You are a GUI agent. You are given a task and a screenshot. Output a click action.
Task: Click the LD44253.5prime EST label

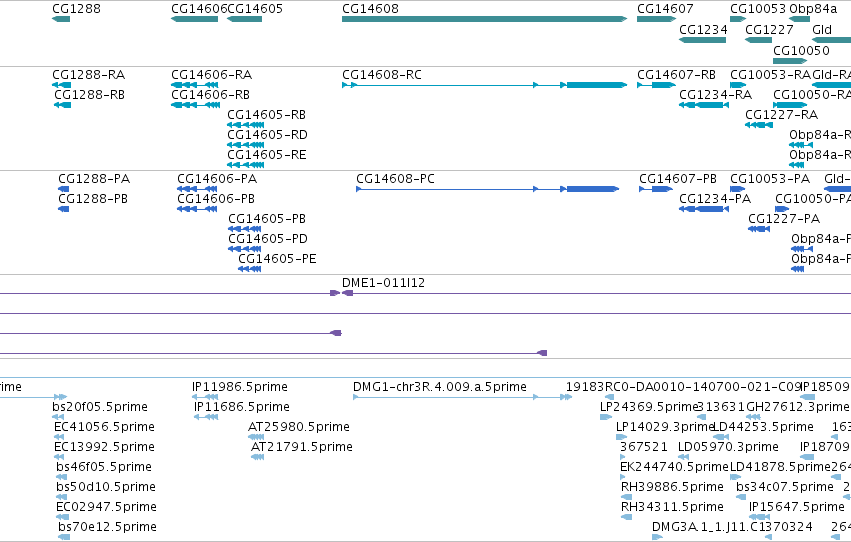[x=763, y=426]
